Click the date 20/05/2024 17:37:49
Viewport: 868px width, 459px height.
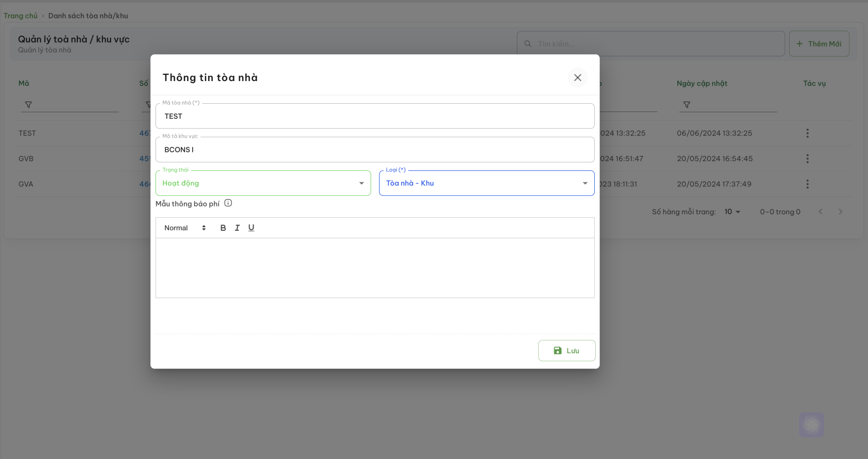[x=714, y=184]
